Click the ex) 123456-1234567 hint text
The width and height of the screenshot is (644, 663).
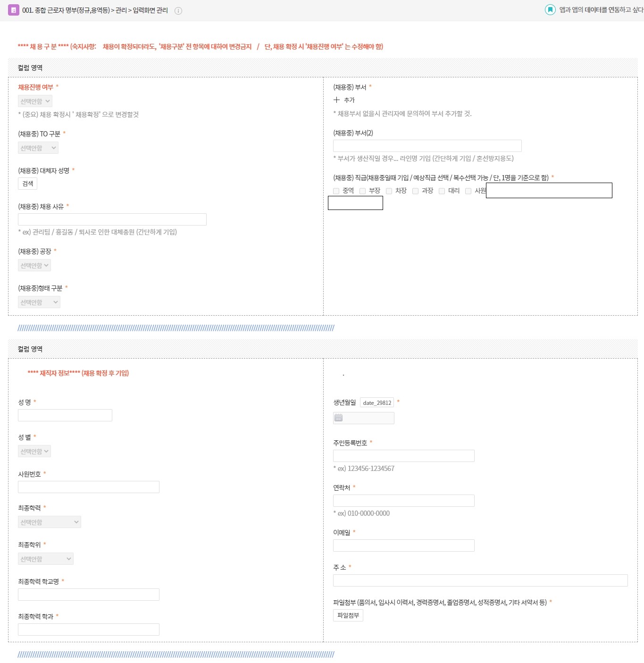pos(364,468)
